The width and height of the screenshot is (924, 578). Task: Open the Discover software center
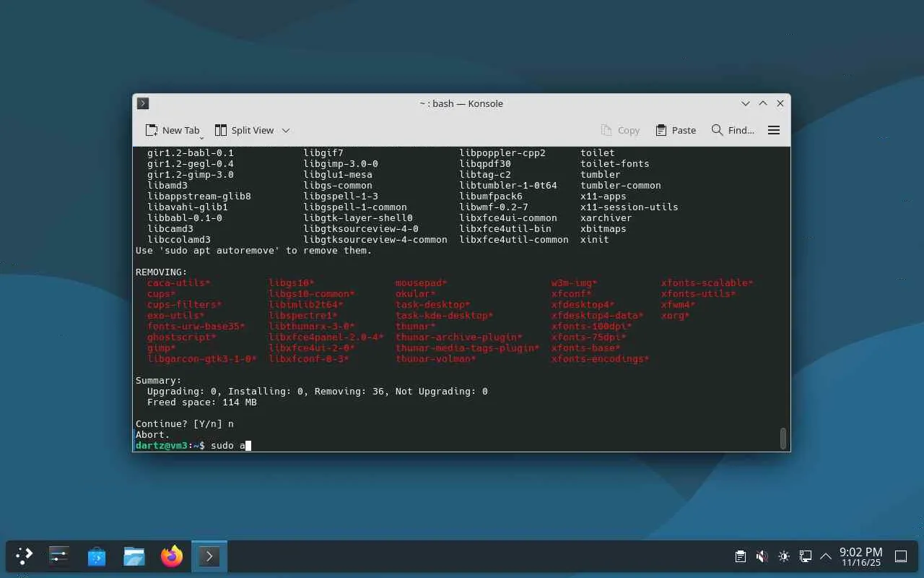97,556
